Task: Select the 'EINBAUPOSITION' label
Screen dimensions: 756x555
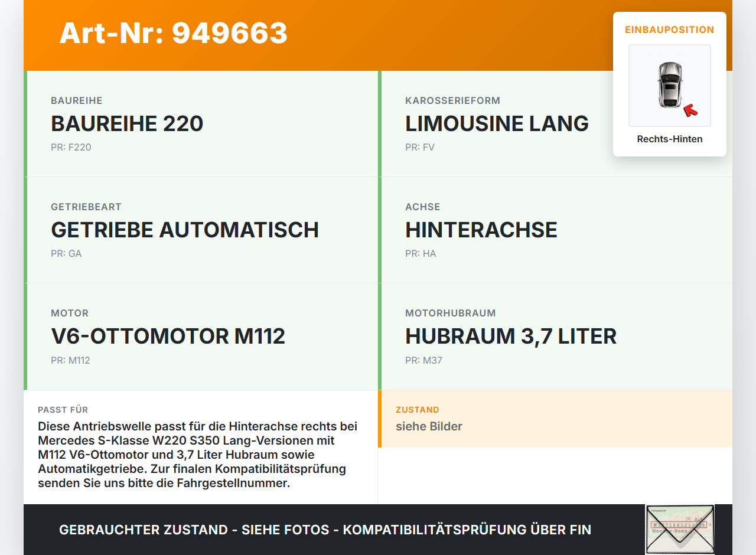Action: click(x=670, y=30)
